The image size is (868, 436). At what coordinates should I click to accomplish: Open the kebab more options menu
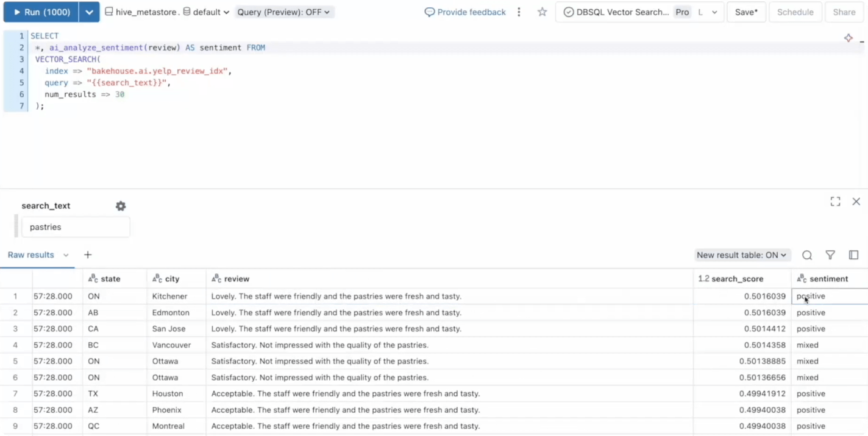(519, 12)
